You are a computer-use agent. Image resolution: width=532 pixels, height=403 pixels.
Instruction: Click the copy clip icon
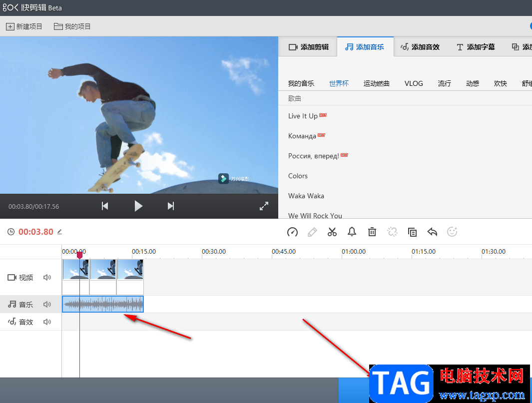coord(412,232)
